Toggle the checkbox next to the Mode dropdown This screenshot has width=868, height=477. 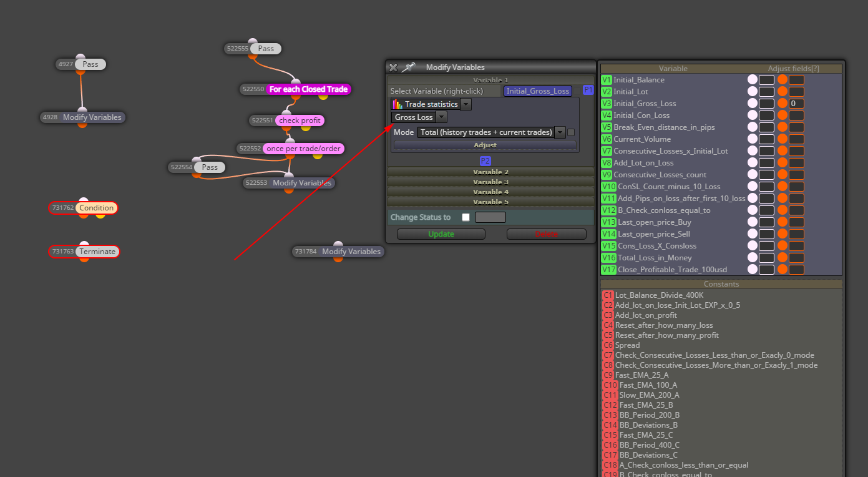pyautogui.click(x=571, y=132)
